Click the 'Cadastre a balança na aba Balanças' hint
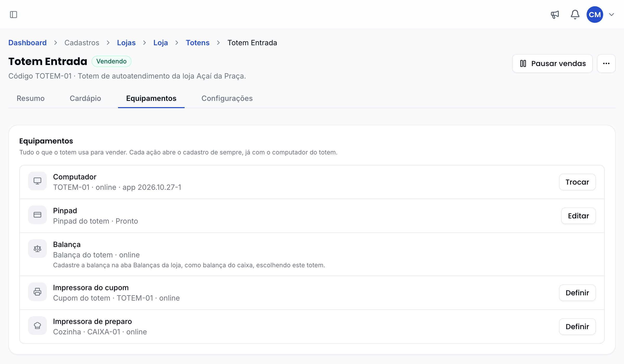 click(189, 265)
